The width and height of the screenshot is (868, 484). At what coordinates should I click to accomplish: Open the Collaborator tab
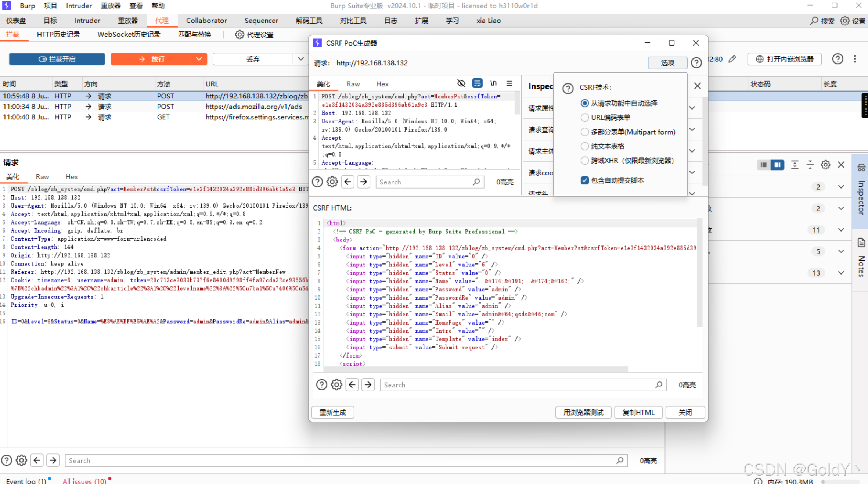[206, 21]
